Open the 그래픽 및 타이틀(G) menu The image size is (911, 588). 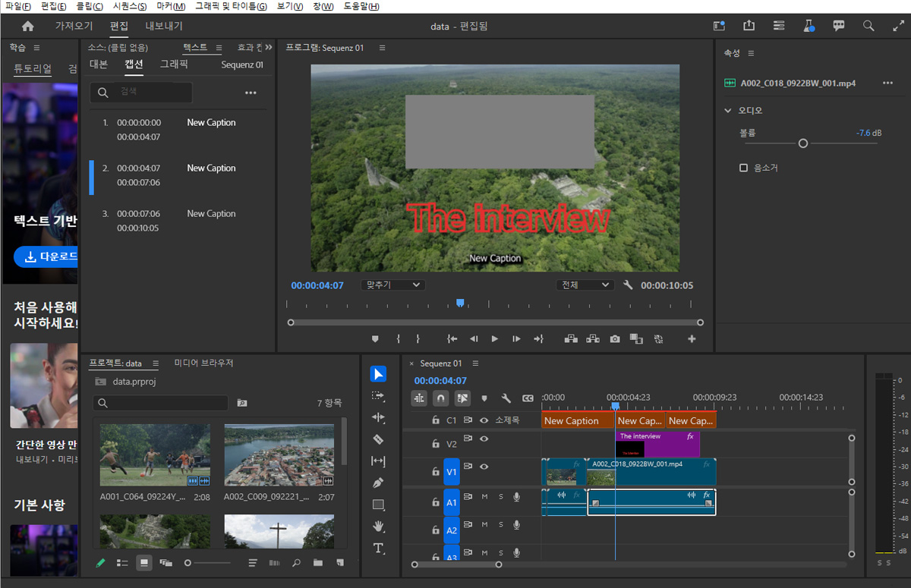231,6
